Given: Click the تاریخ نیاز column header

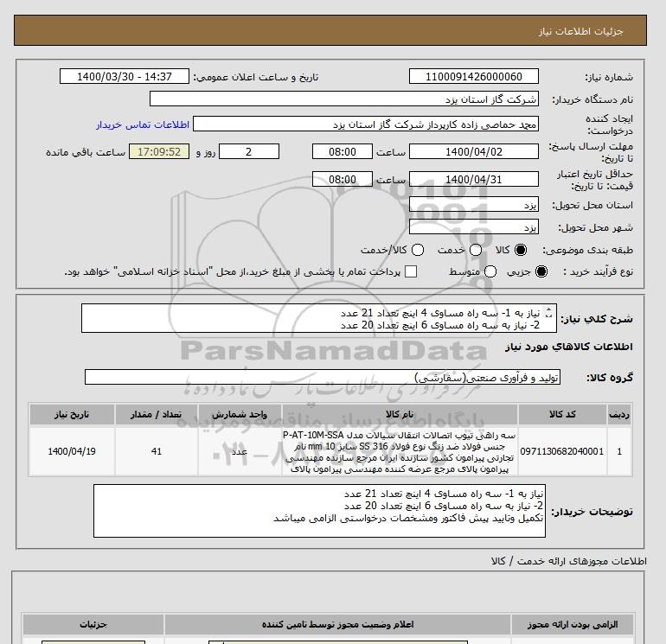Looking at the screenshot, I should [x=72, y=414].
